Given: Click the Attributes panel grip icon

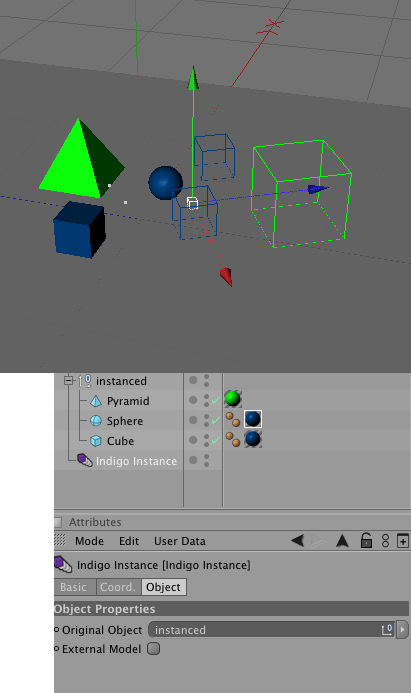Looking at the screenshot, I should point(57,522).
